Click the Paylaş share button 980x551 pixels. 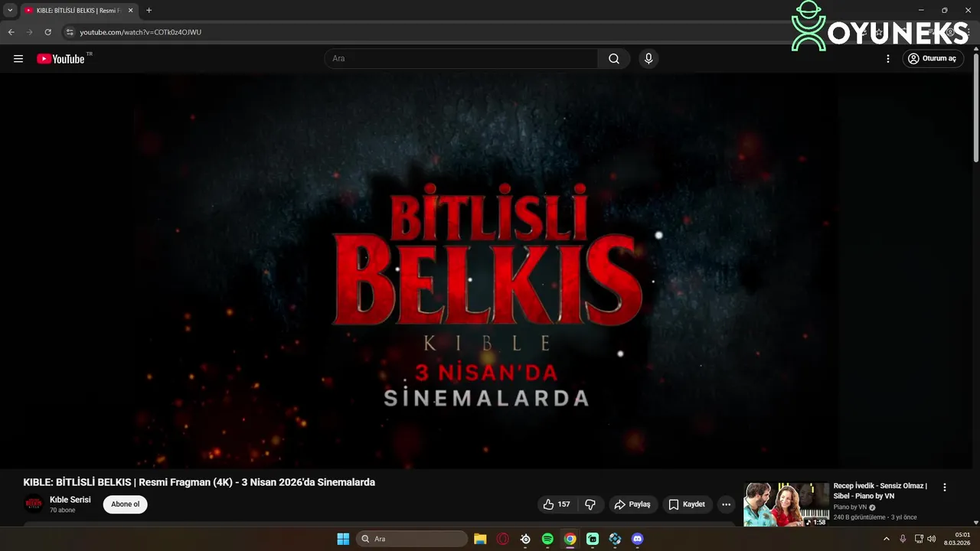(632, 504)
